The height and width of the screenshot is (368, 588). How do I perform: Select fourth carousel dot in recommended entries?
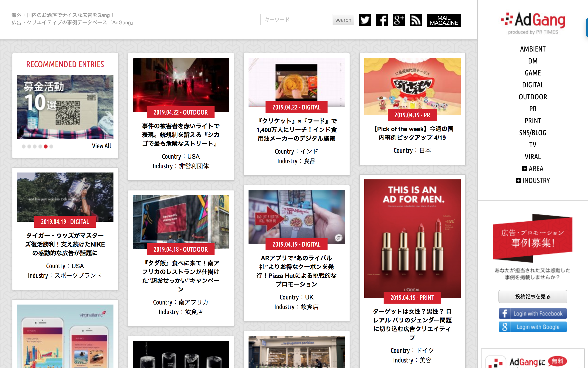tap(40, 146)
